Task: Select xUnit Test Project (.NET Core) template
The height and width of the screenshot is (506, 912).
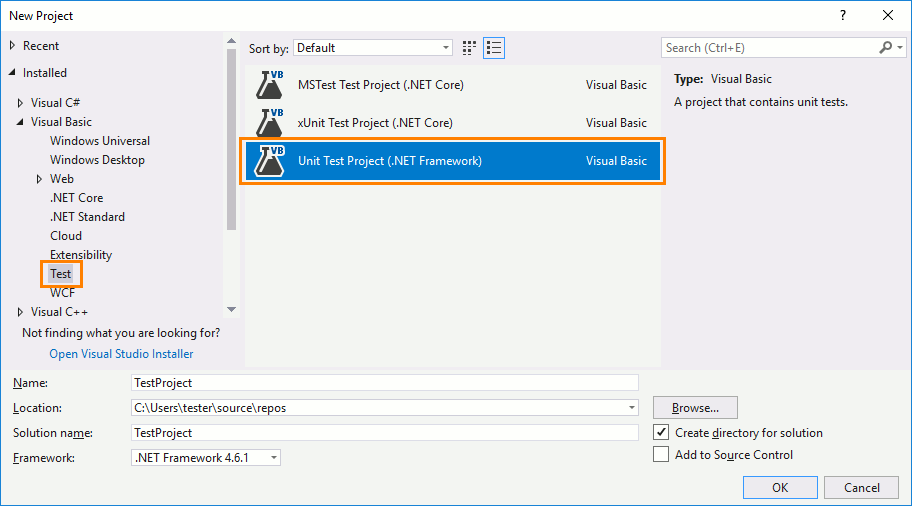Action: coord(453,123)
